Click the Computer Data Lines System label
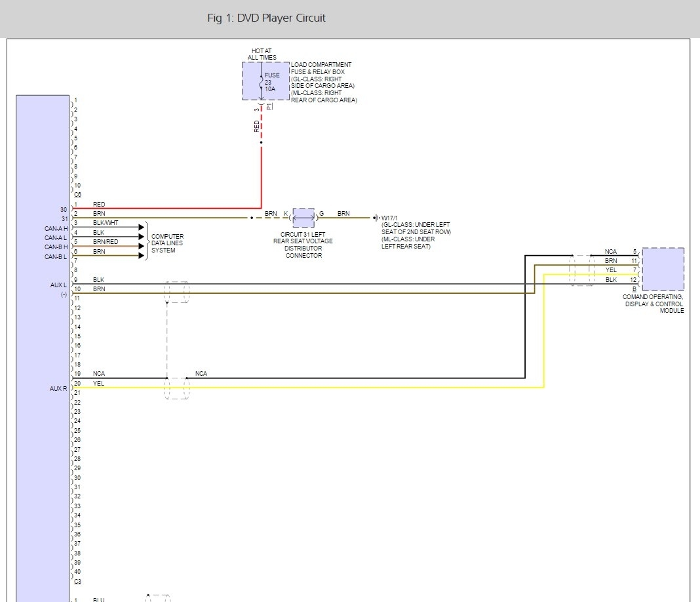This screenshot has height=602, width=700. click(x=167, y=243)
